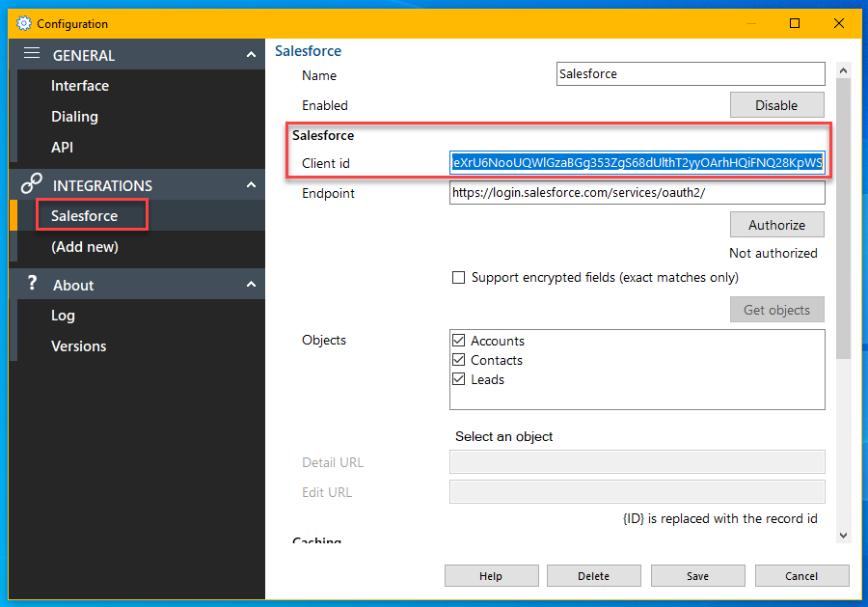Uncheck the Accounts object checkbox

459,341
